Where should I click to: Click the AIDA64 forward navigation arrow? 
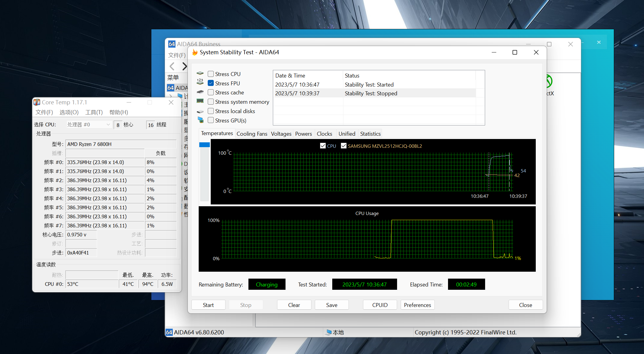point(185,66)
